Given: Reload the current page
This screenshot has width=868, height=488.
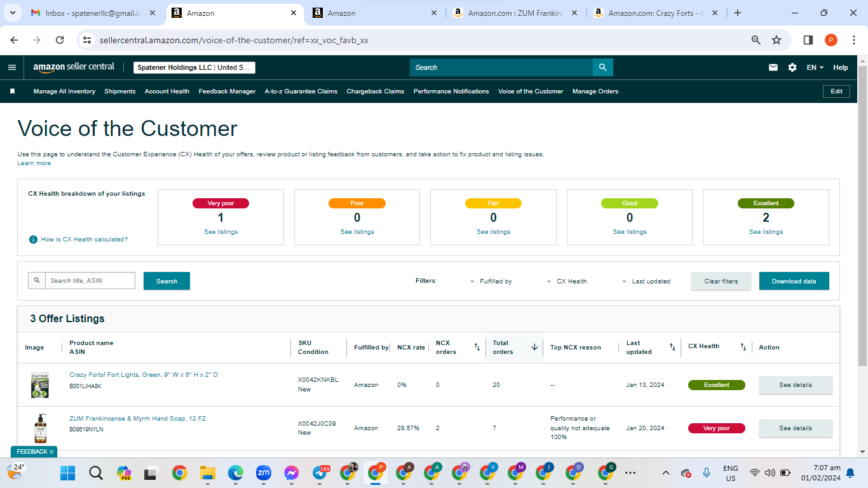Looking at the screenshot, I should [x=60, y=40].
